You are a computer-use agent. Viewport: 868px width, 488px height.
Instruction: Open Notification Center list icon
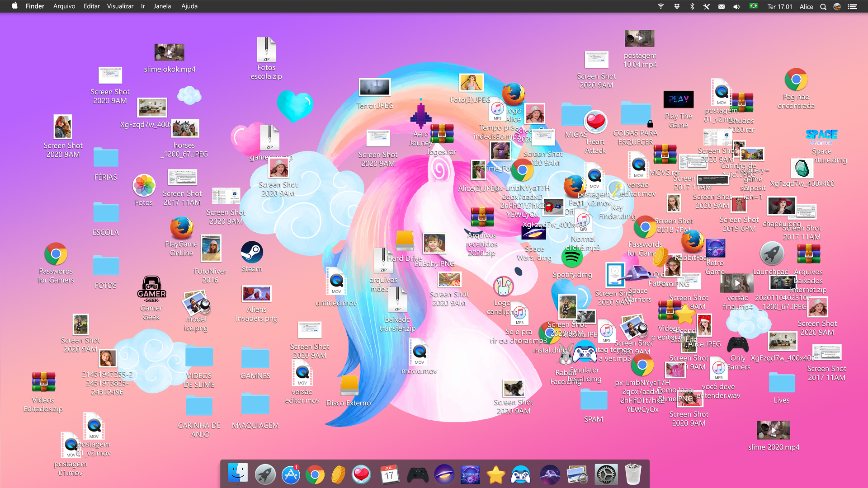coord(852,6)
